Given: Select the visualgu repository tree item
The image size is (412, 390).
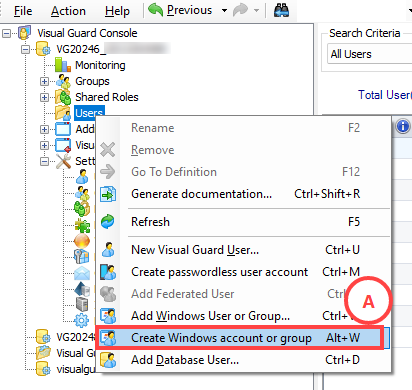Looking at the screenshot, I should click(x=76, y=369).
